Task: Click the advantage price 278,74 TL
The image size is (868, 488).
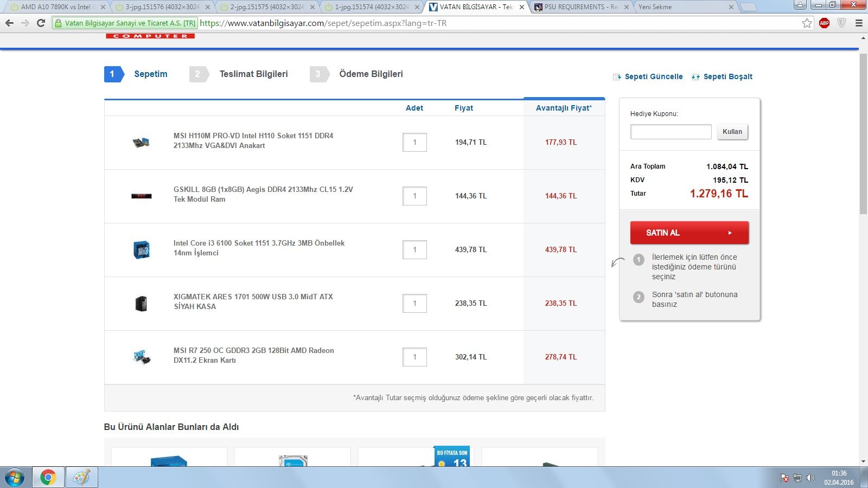Action: click(x=561, y=357)
